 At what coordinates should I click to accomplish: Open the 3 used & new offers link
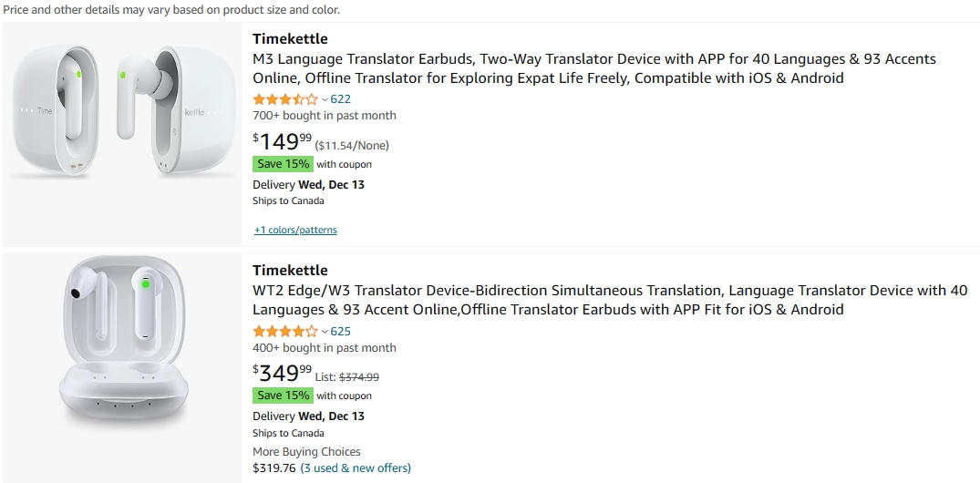(x=356, y=468)
